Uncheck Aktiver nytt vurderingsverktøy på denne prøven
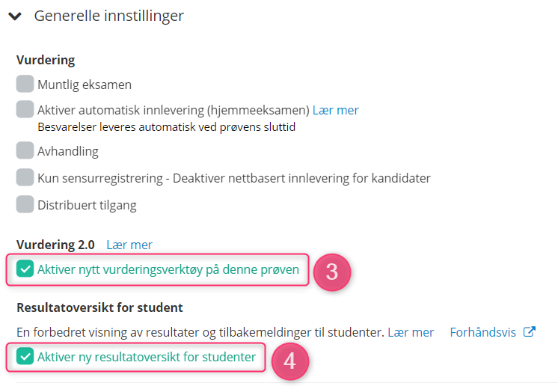 25,269
